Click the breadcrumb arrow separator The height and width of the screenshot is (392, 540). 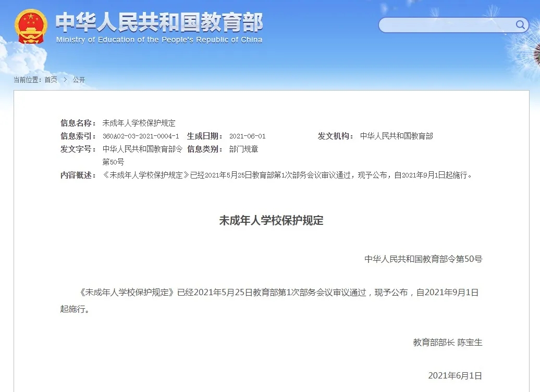65,80
